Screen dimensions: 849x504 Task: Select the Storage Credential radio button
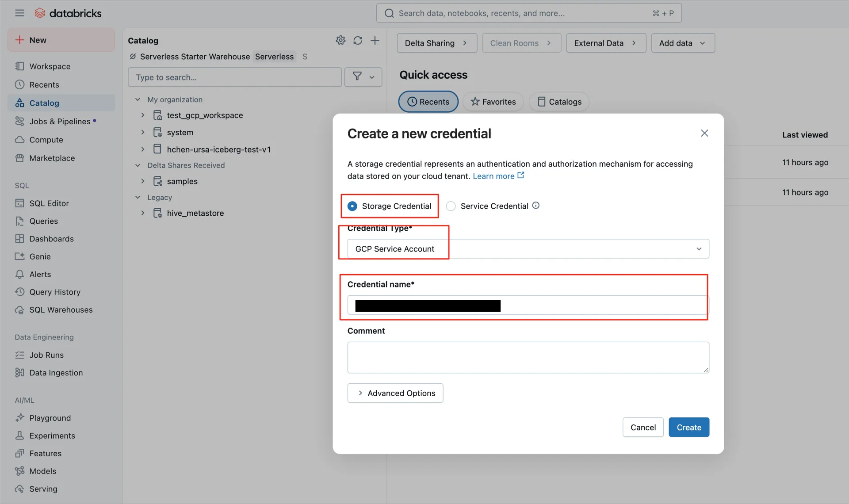(352, 206)
